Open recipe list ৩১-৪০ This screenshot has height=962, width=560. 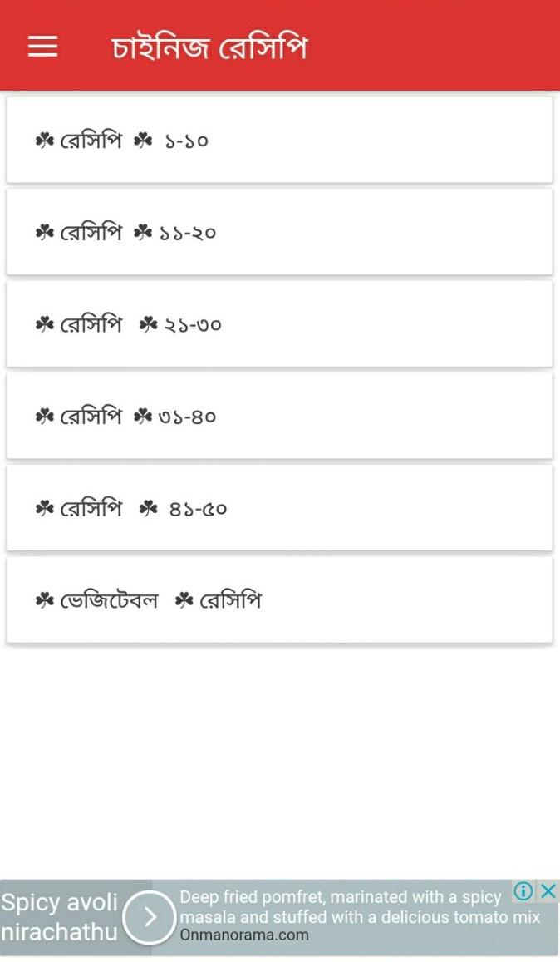pyautogui.click(x=280, y=416)
